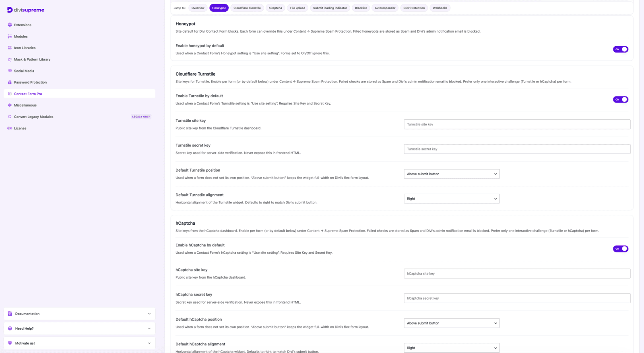The height and width of the screenshot is (353, 644).
Task: Focus the hCaptcha site key field
Action: point(517,273)
